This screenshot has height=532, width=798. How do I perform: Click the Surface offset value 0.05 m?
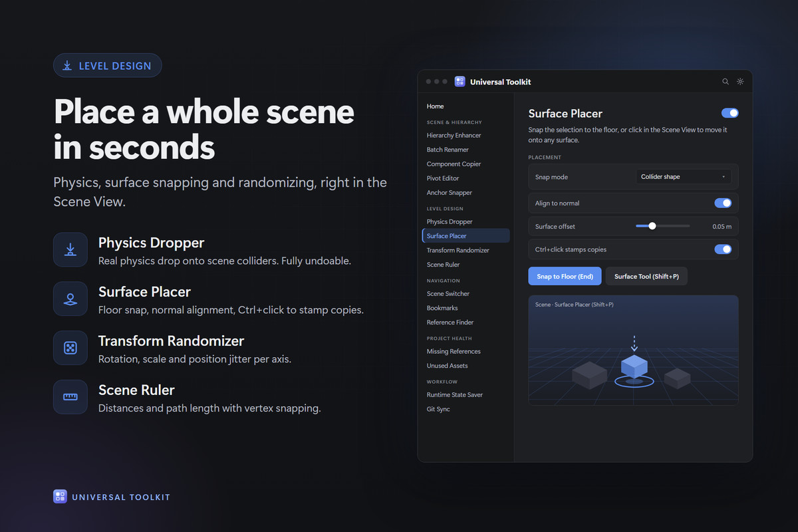(x=722, y=227)
